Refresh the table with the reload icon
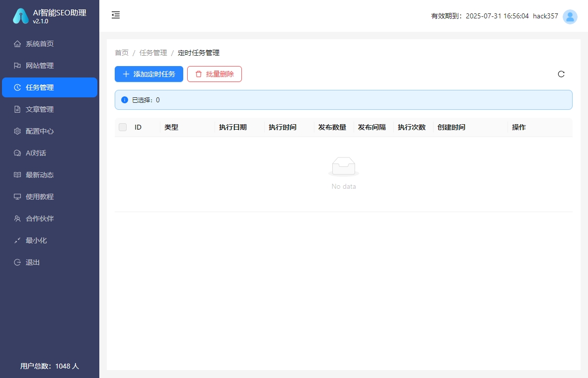 [x=561, y=74]
